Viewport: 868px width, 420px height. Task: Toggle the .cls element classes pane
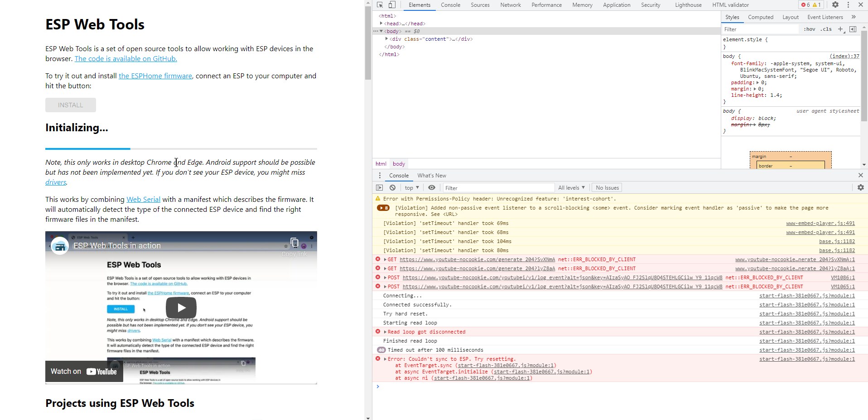(826, 29)
